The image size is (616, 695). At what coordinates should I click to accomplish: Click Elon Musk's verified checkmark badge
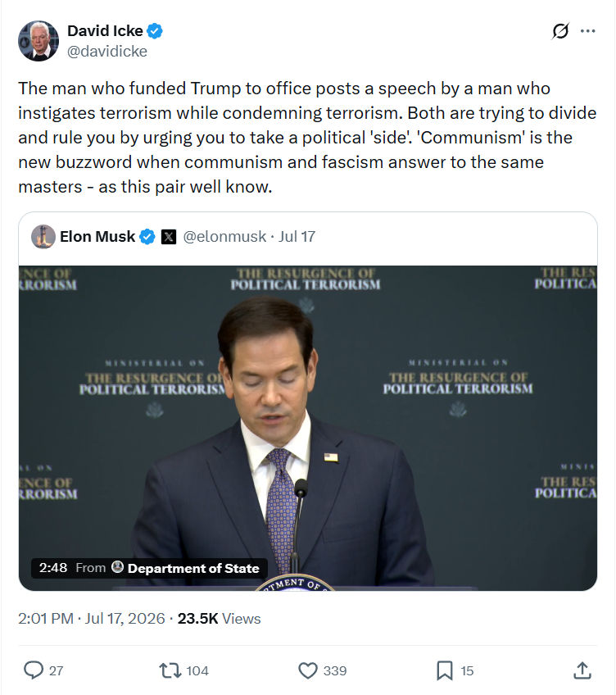[147, 237]
